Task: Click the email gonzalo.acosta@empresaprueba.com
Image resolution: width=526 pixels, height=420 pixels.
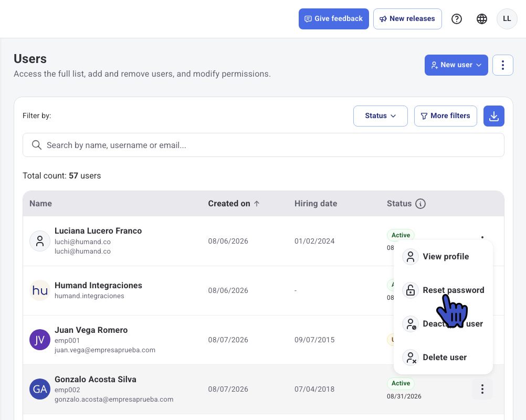Action: click(114, 399)
